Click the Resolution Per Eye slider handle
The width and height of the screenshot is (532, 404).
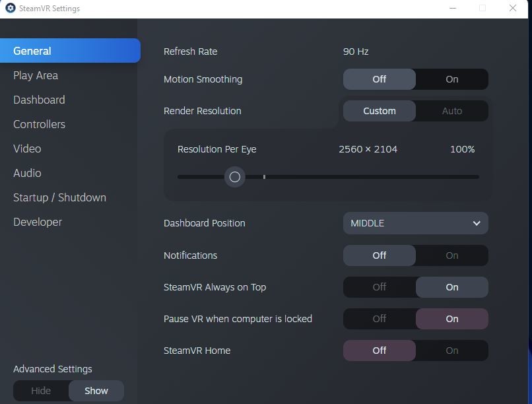point(234,177)
